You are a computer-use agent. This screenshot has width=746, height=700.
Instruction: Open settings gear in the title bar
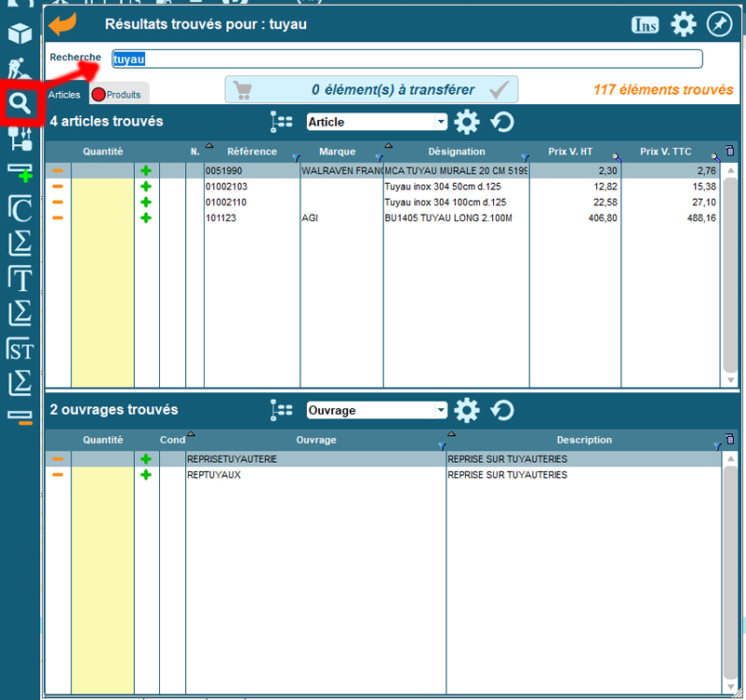pos(684,25)
